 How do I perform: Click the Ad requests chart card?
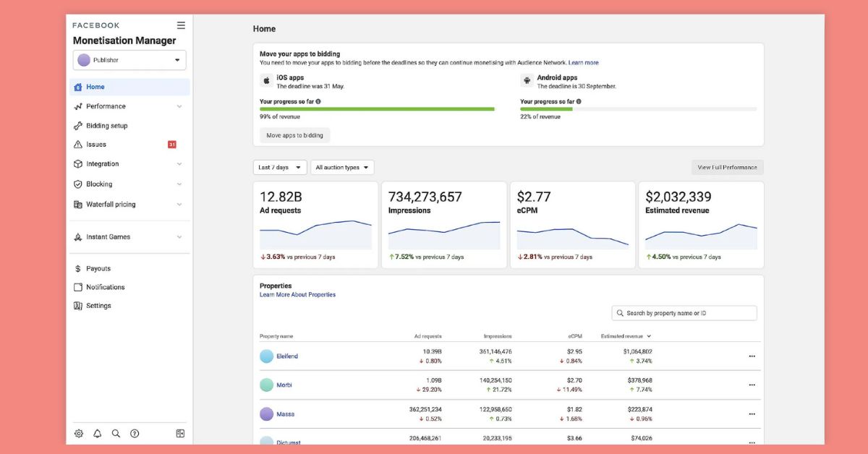[315, 225]
